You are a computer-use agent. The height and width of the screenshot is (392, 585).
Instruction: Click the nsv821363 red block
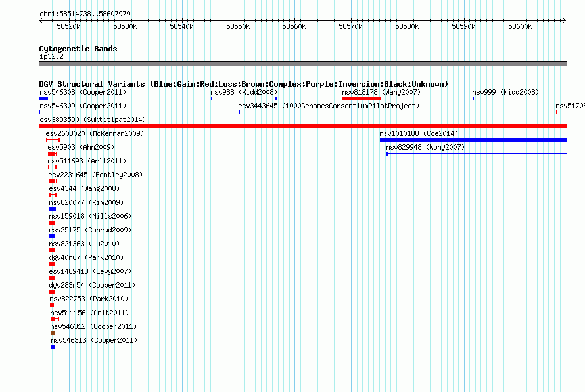52,250
